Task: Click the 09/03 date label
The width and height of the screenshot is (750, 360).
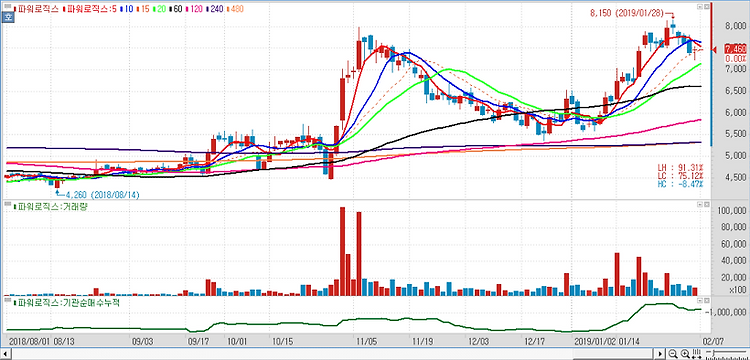Action: point(142,341)
